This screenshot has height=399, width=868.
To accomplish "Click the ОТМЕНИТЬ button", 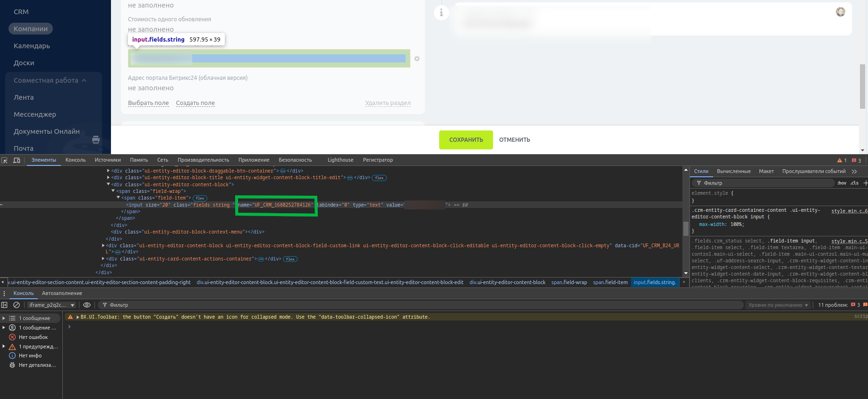I will [x=515, y=140].
